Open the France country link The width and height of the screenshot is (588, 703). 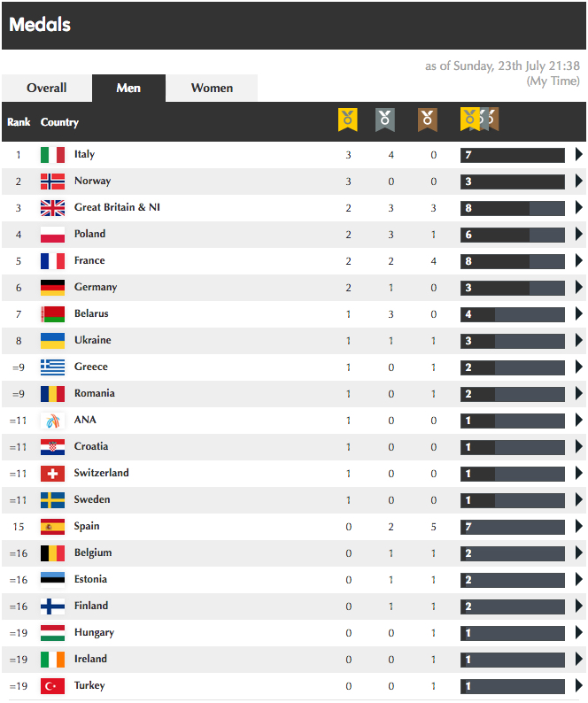(x=89, y=260)
